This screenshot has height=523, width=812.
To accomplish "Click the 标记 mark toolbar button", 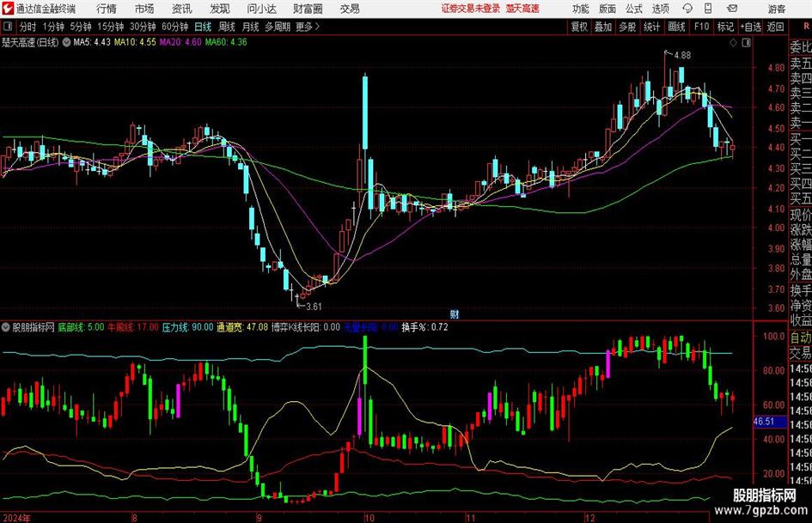I will click(x=725, y=27).
